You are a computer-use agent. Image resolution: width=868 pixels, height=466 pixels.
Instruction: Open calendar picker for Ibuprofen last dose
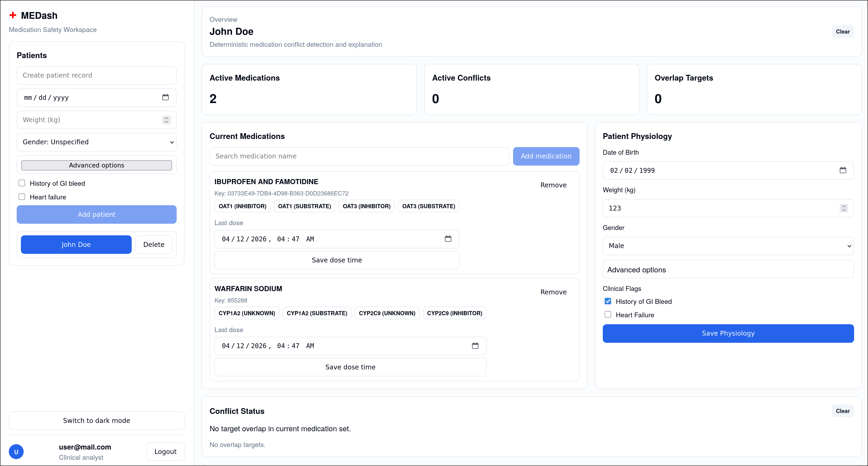[448, 239]
